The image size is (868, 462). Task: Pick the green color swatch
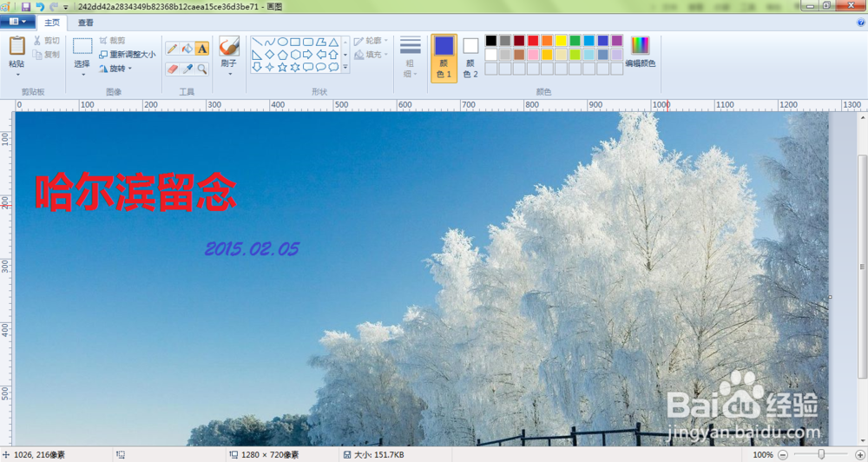tap(575, 41)
